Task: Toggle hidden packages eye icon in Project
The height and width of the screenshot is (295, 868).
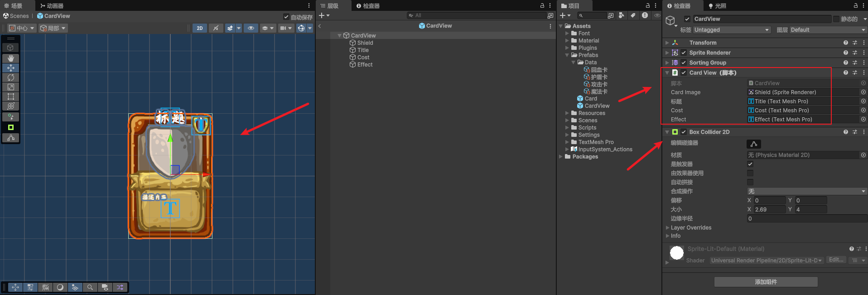Action: pyautogui.click(x=657, y=15)
